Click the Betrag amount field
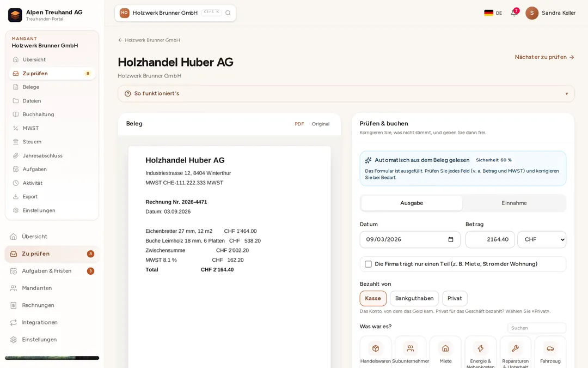The width and height of the screenshot is (588, 368). 490,239
